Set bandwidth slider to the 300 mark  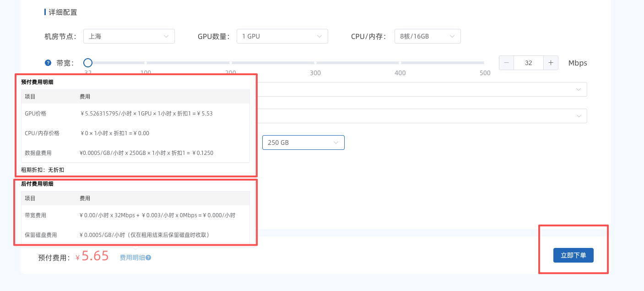(315, 63)
